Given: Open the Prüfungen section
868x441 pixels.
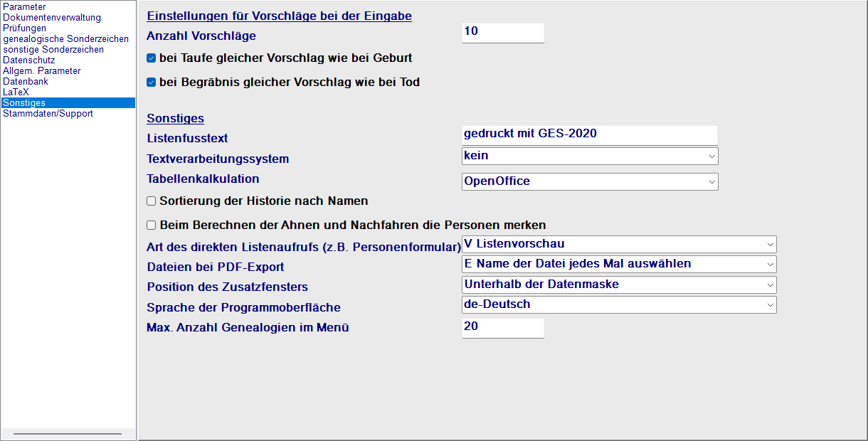Looking at the screenshot, I should pyautogui.click(x=25, y=28).
